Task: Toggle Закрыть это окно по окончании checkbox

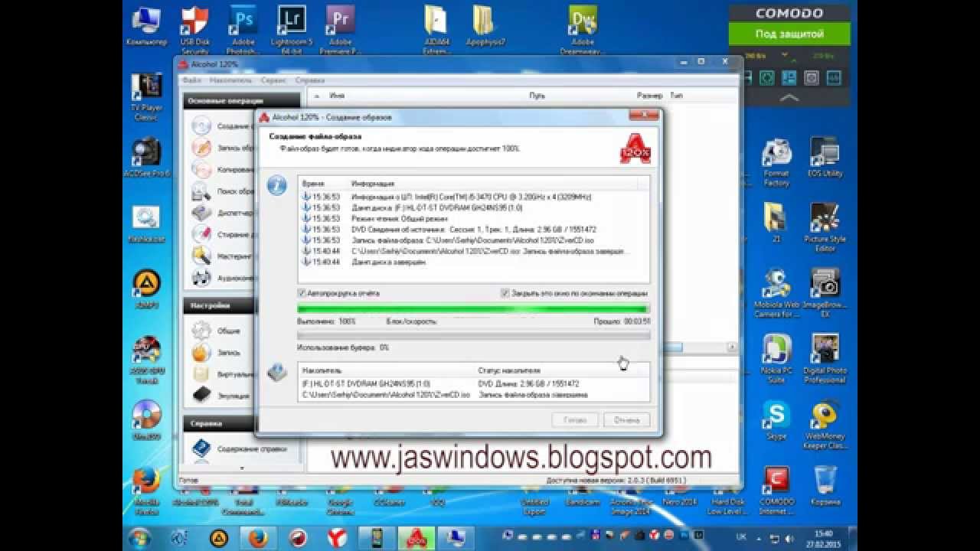Action: 505,293
